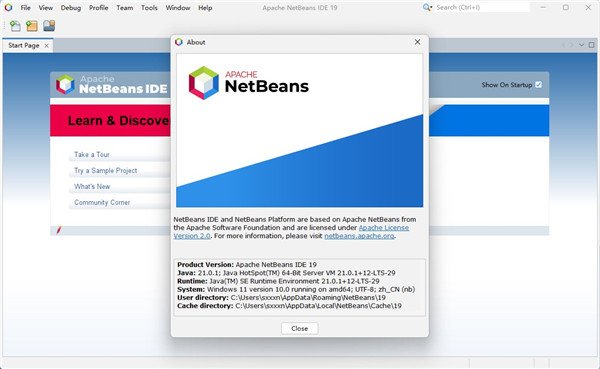Click the search magnifier icon
Image resolution: width=600 pixels, height=369 pixels.
(427, 7)
